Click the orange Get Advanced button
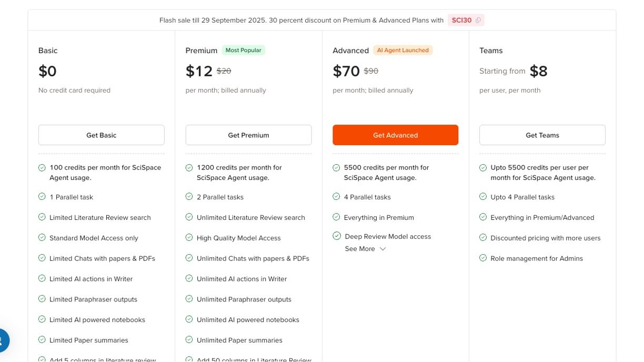Image resolution: width=644 pixels, height=362 pixels. pyautogui.click(x=395, y=135)
